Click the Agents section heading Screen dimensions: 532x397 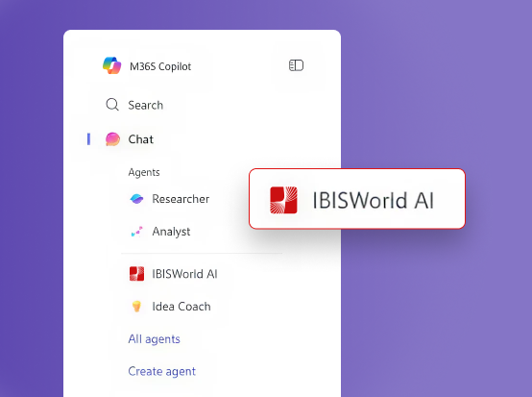[144, 172]
